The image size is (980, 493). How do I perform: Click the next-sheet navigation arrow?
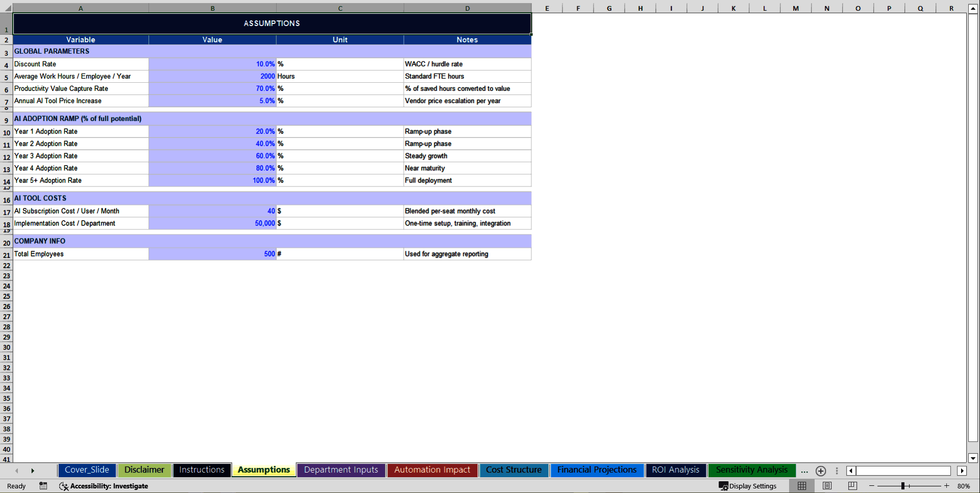coord(33,471)
